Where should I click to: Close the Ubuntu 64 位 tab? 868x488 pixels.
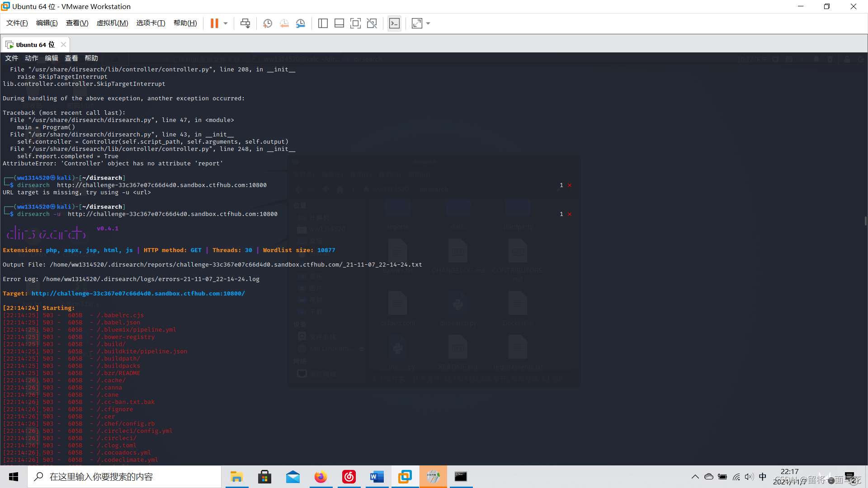63,44
